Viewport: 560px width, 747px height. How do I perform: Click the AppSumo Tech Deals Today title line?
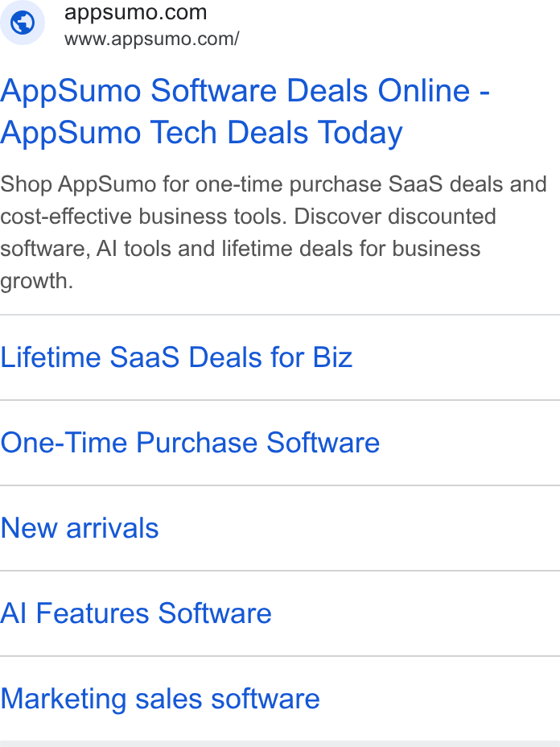pyautogui.click(x=201, y=133)
